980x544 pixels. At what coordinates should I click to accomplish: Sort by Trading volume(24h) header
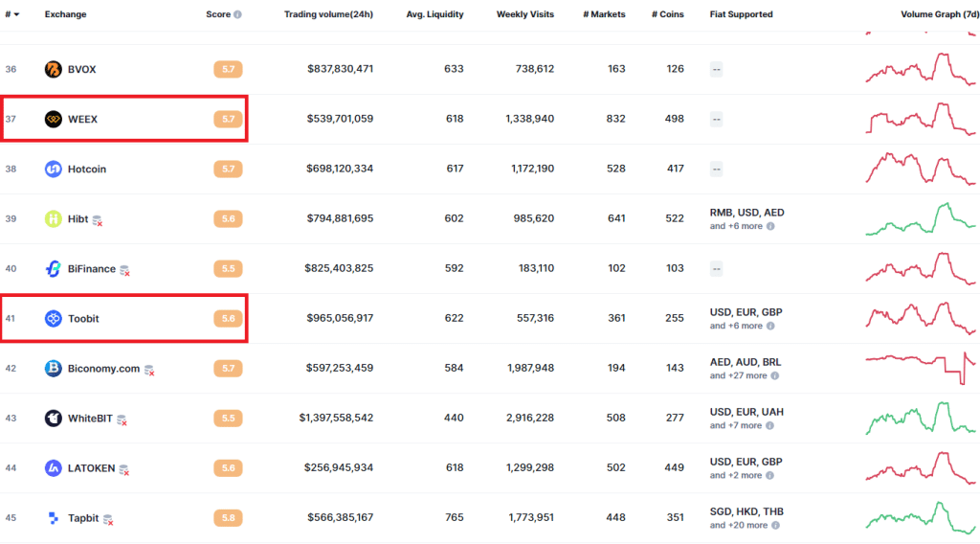pos(329,14)
